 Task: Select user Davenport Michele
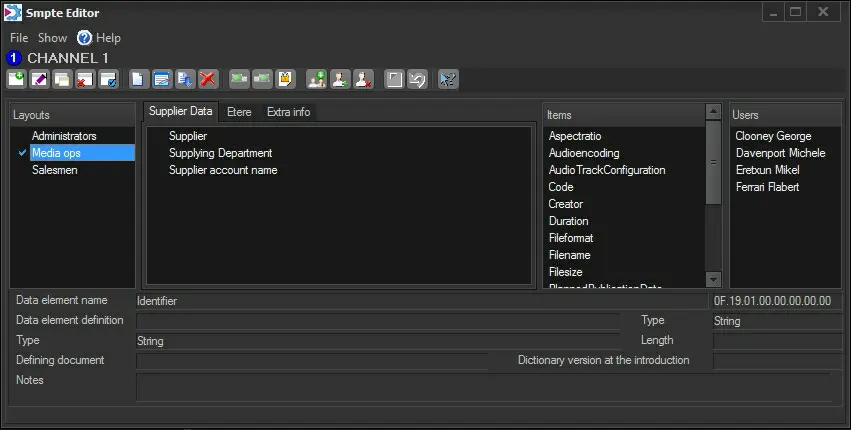tap(780, 153)
